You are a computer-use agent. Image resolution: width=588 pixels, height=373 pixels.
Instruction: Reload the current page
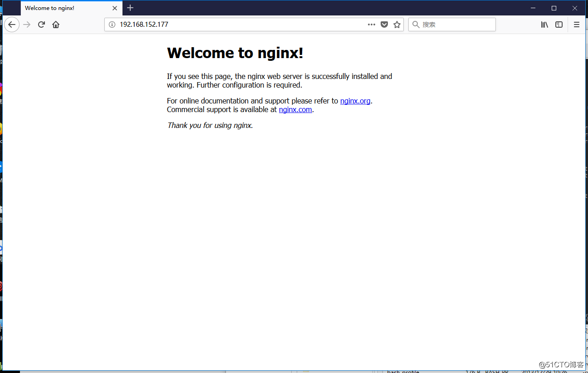41,25
